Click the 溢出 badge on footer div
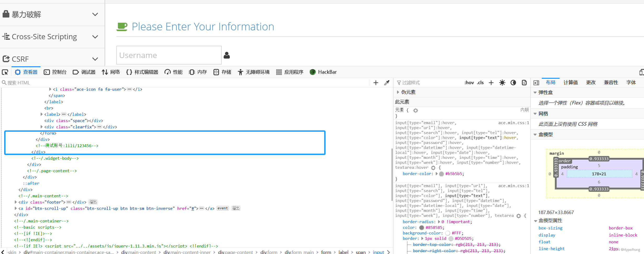The width and height of the screenshot is (644, 254). point(93,202)
